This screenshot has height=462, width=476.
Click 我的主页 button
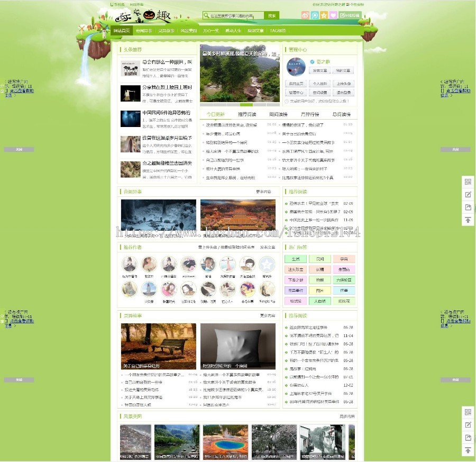[x=296, y=84]
